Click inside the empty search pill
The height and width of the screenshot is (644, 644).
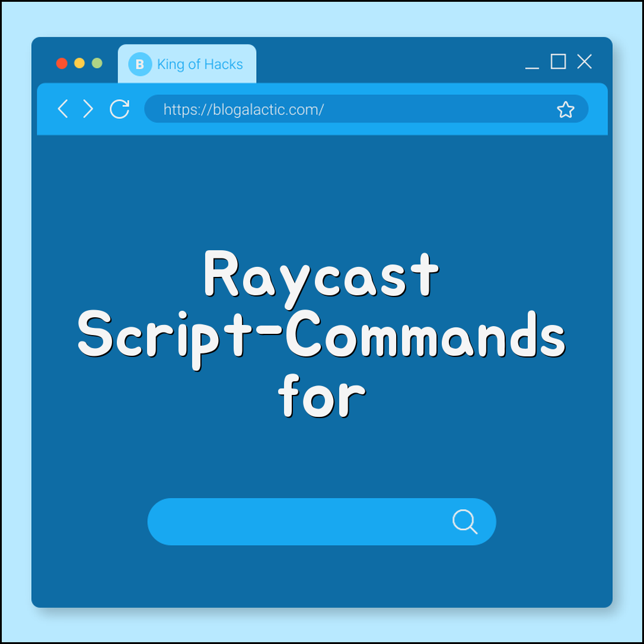pos(285,522)
